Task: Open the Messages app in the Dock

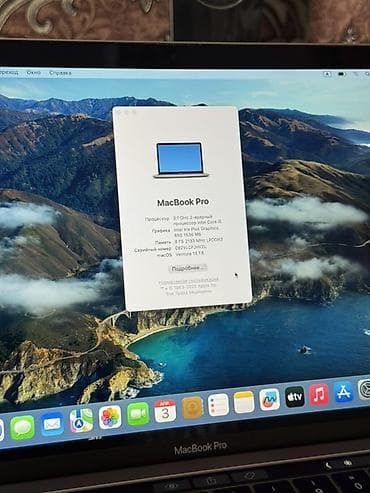Action: click(x=23, y=428)
